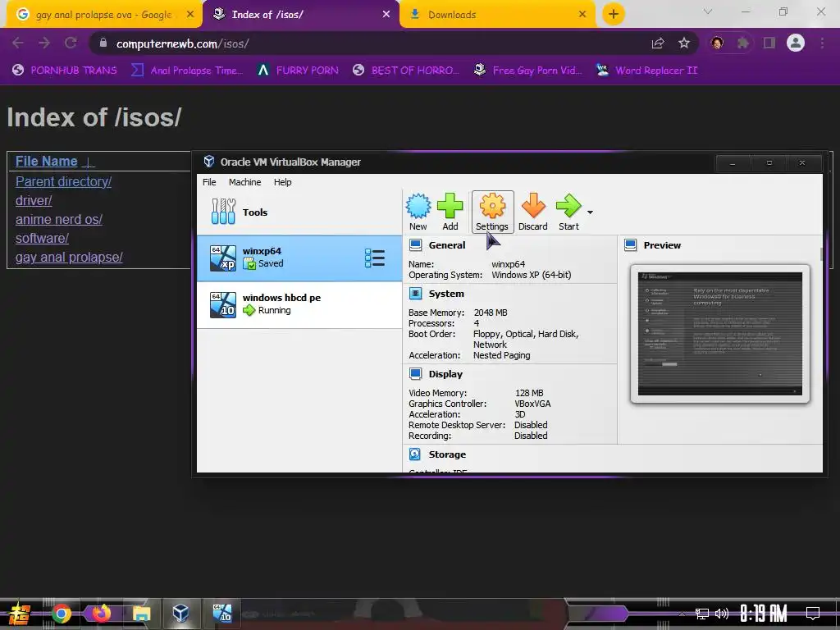Open the notification center icon
The image size is (840, 630).
click(x=813, y=614)
